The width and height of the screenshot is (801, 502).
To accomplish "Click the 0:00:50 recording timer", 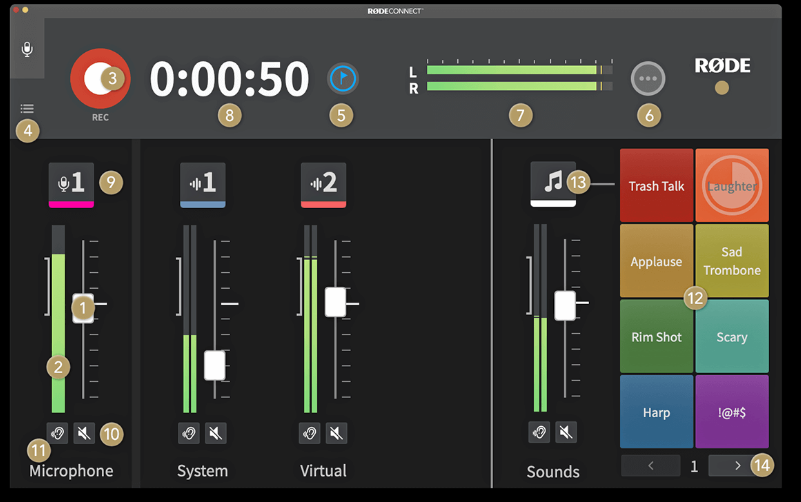I will (229, 79).
